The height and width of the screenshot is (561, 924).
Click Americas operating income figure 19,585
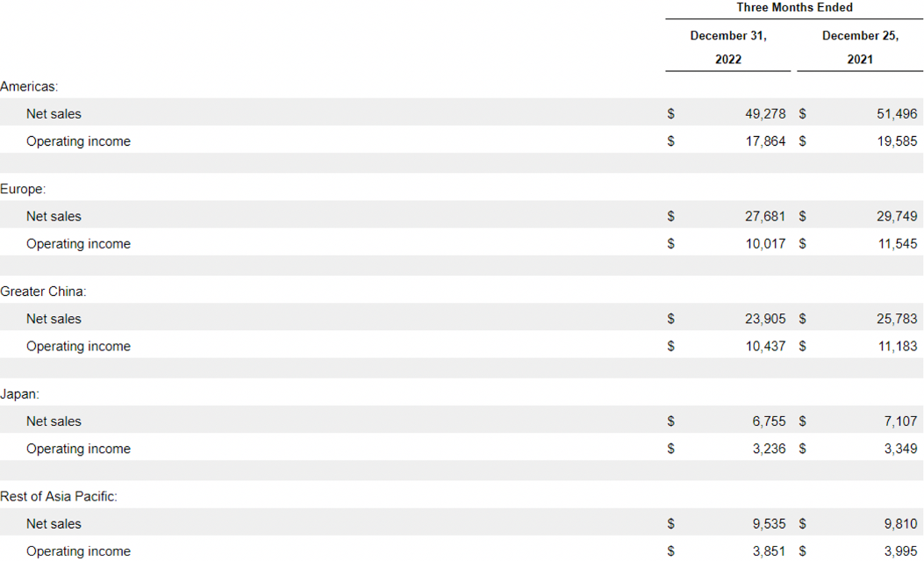click(897, 141)
